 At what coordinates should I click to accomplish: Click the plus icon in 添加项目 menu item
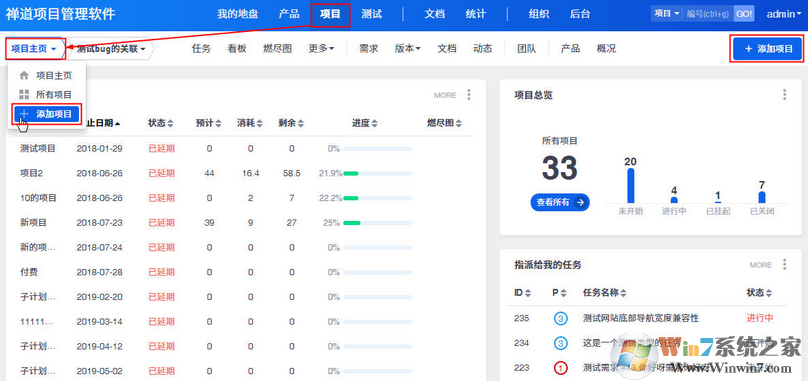[x=24, y=114]
